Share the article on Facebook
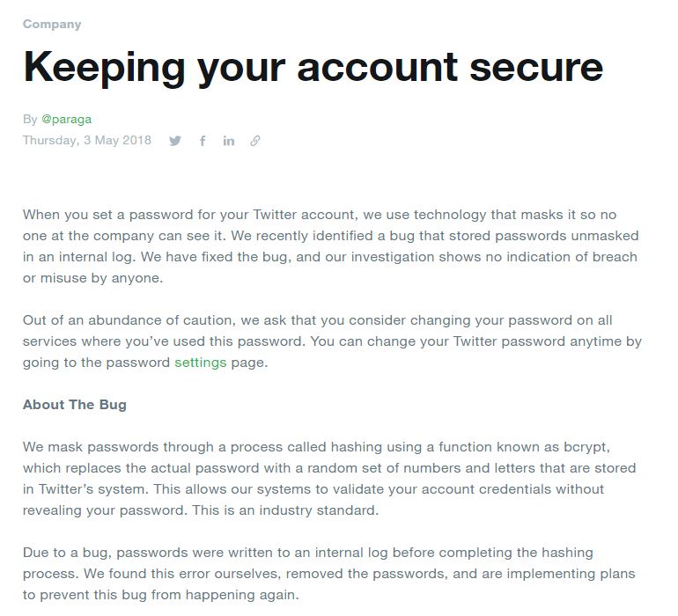Image resolution: width=678 pixels, height=616 pixels. click(203, 141)
